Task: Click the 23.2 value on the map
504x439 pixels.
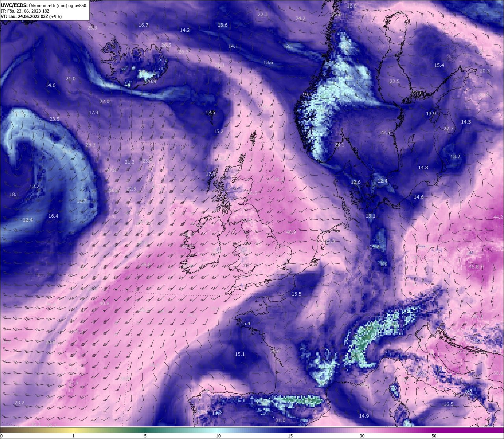Action: click(x=19, y=403)
